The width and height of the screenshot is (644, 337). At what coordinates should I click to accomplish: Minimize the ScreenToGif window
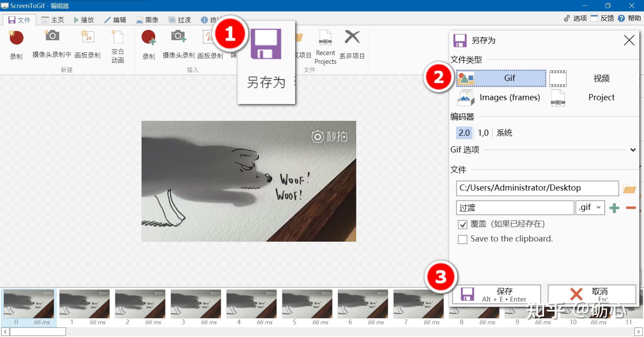click(x=585, y=6)
